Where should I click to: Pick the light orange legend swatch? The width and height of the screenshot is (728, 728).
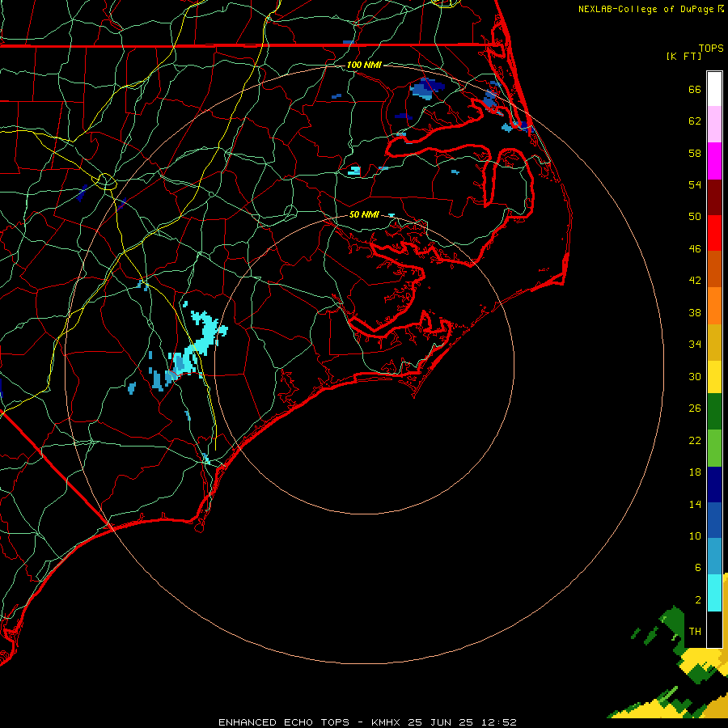714,306
